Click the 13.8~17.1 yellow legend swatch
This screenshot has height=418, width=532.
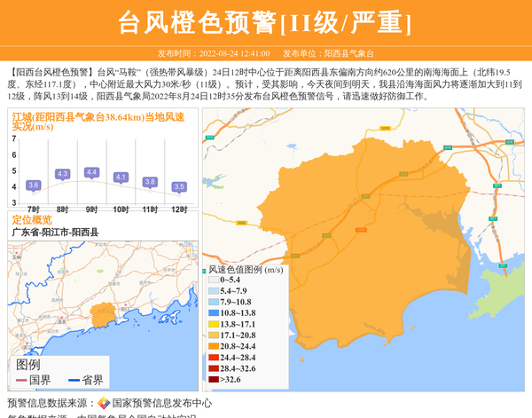214,325
